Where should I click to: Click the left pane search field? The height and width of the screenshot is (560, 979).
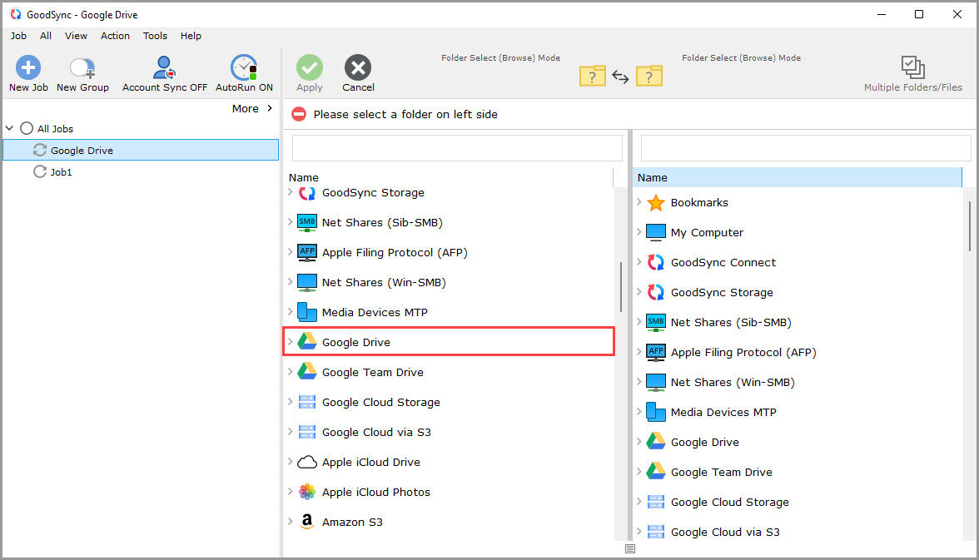(x=456, y=147)
